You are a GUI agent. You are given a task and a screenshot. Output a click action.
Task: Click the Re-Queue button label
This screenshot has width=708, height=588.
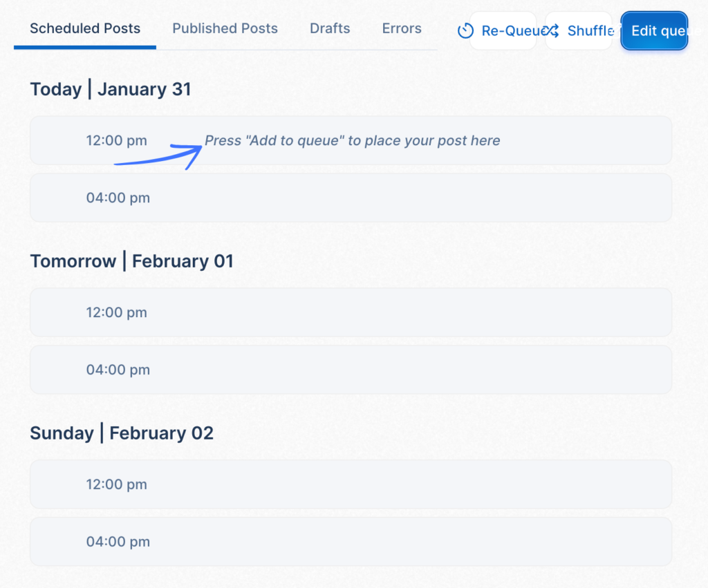[514, 30]
